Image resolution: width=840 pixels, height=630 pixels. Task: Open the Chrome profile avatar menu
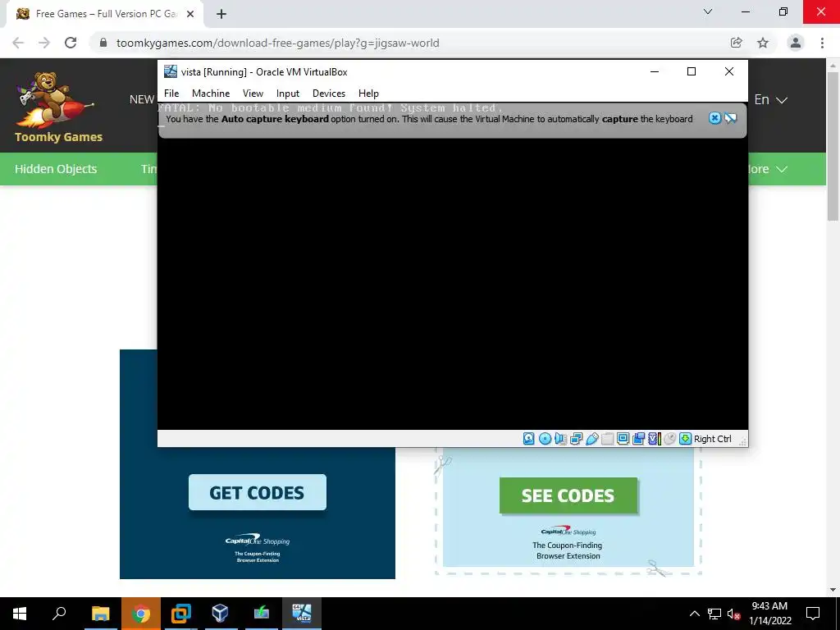[796, 43]
